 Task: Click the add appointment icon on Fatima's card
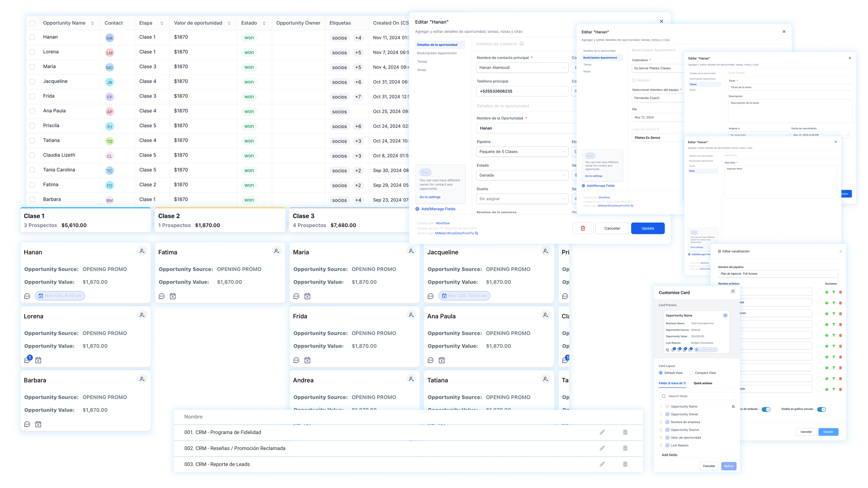[173, 296]
